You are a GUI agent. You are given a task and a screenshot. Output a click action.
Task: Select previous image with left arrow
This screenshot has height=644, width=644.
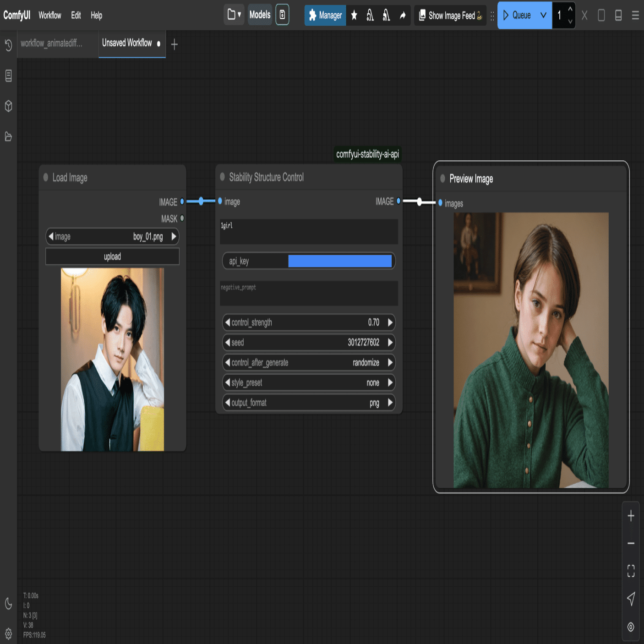coord(51,236)
